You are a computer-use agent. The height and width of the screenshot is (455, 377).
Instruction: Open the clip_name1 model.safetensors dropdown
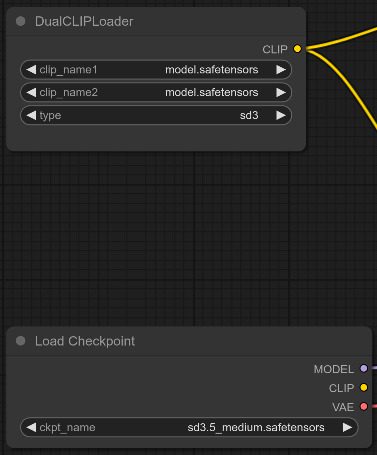pos(156,70)
